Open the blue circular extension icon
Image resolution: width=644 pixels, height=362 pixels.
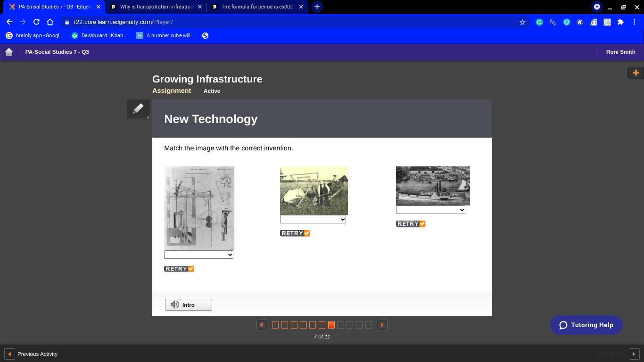pyautogui.click(x=567, y=22)
